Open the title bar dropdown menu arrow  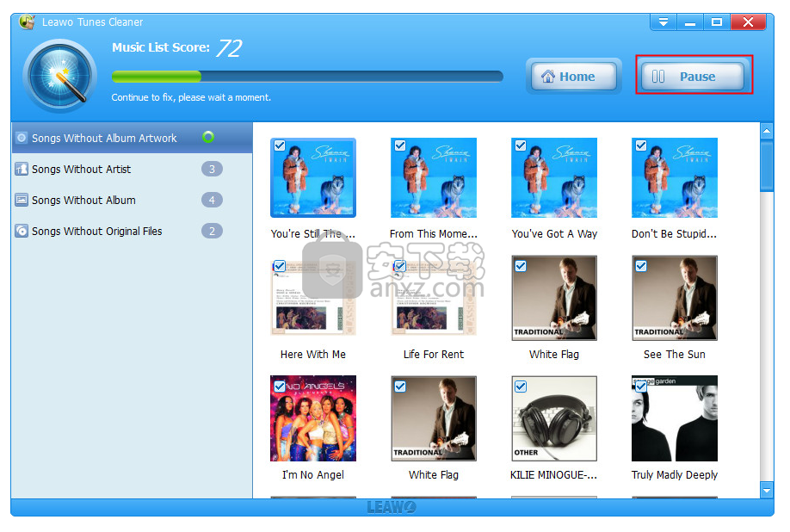point(663,22)
